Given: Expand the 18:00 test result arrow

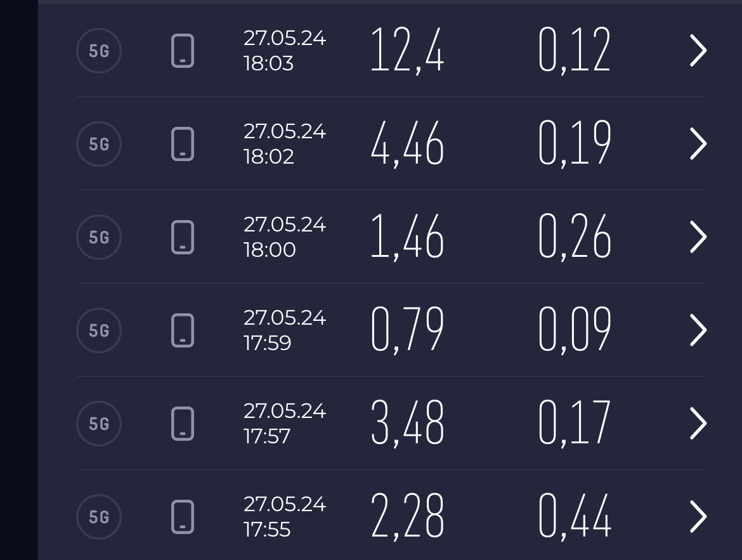Looking at the screenshot, I should (x=698, y=237).
